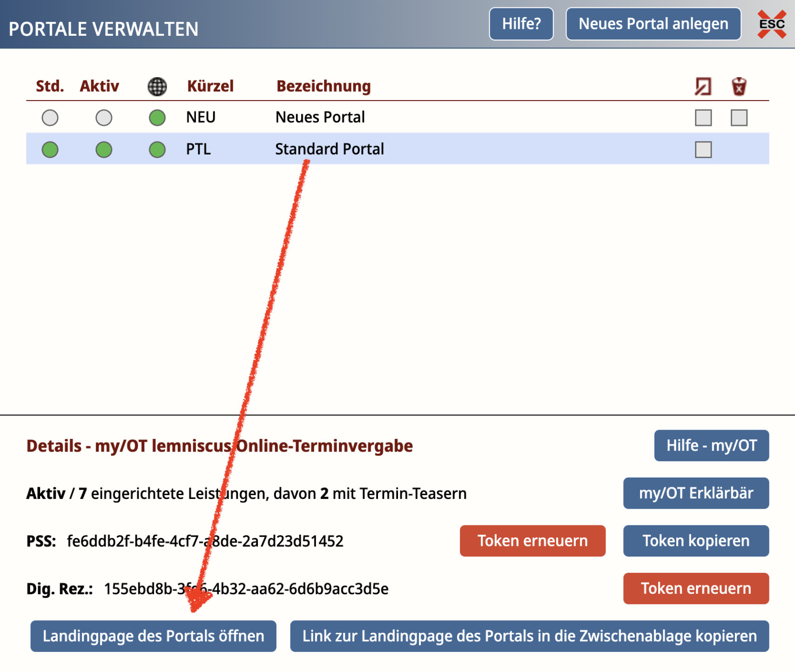Click Std. indicator of Standard Portal
The height and width of the screenshot is (672, 795).
point(50,150)
